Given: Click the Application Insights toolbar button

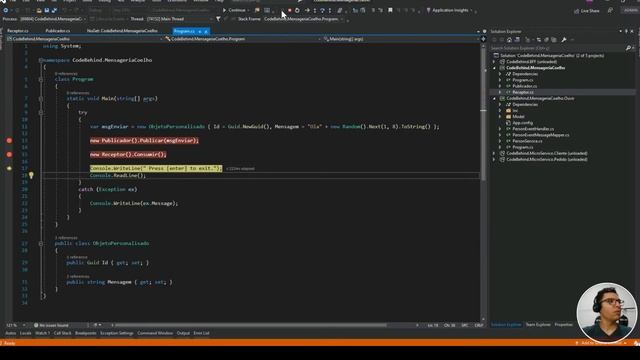Looking at the screenshot, I should 449,10.
